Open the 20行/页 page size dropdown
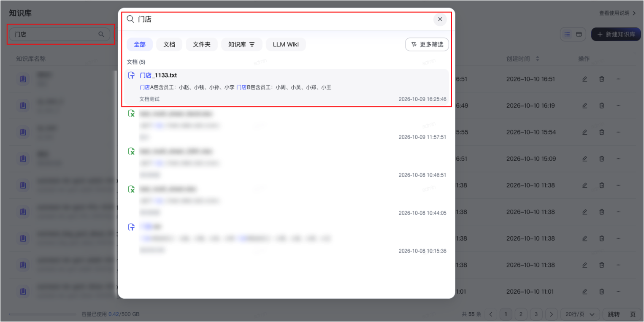Screen dimensions: 644x322 click(580, 314)
